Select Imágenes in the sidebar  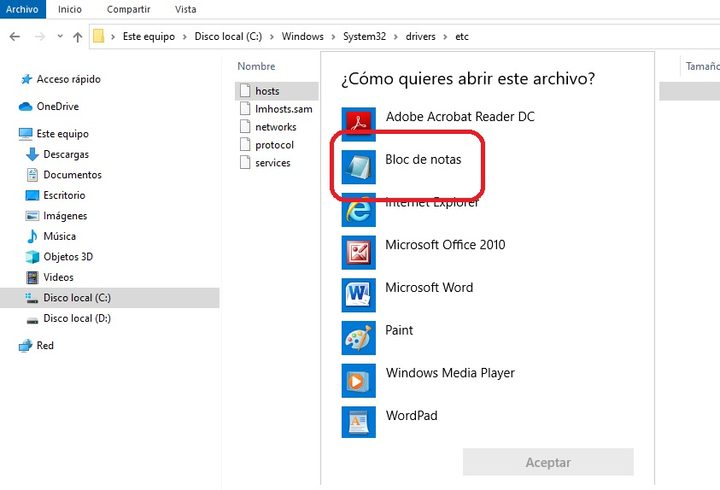pos(65,216)
